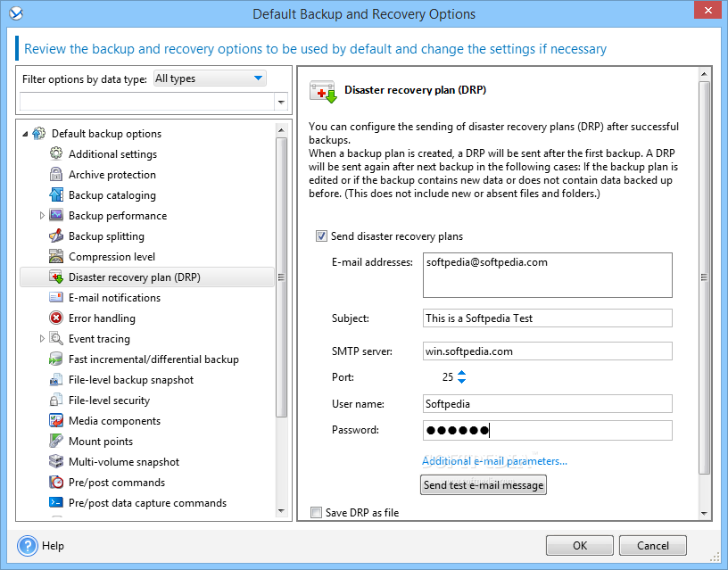Open E-mail notifications settings
Viewport: 728px width, 570px height.
115,298
